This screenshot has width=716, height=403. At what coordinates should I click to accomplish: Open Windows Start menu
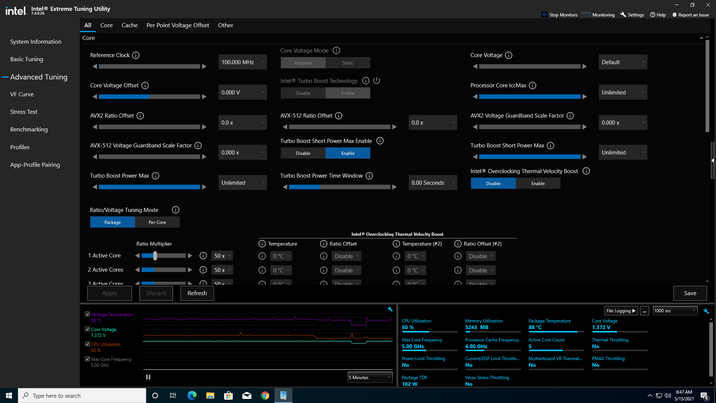(x=9, y=395)
